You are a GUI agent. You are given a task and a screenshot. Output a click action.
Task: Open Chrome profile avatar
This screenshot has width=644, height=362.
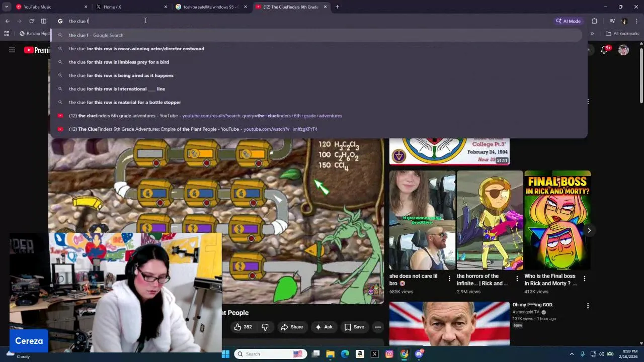[x=624, y=21]
